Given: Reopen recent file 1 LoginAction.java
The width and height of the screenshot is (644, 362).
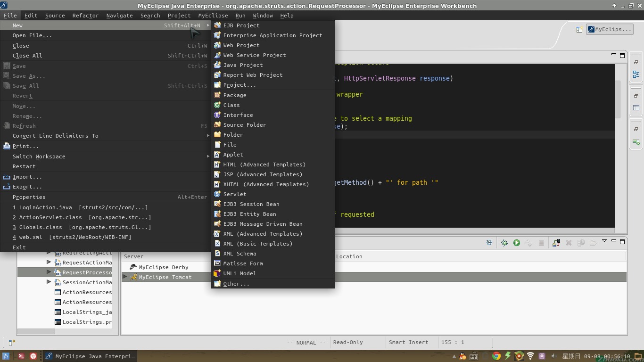Looking at the screenshot, I should click(x=105, y=207).
